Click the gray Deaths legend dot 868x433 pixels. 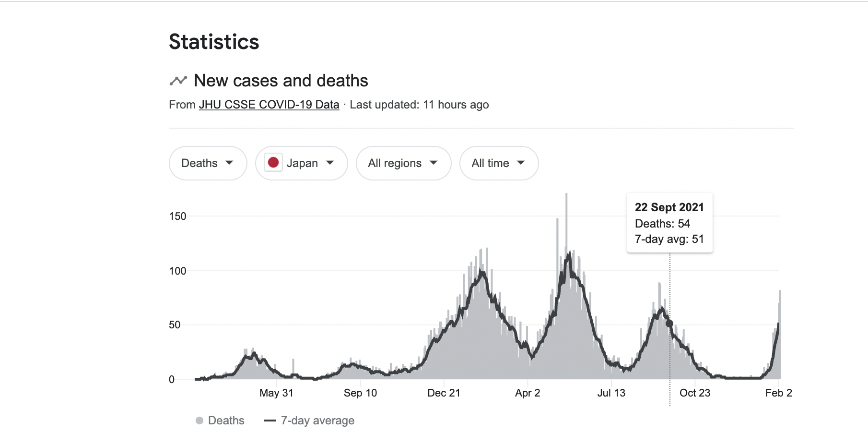tap(199, 421)
